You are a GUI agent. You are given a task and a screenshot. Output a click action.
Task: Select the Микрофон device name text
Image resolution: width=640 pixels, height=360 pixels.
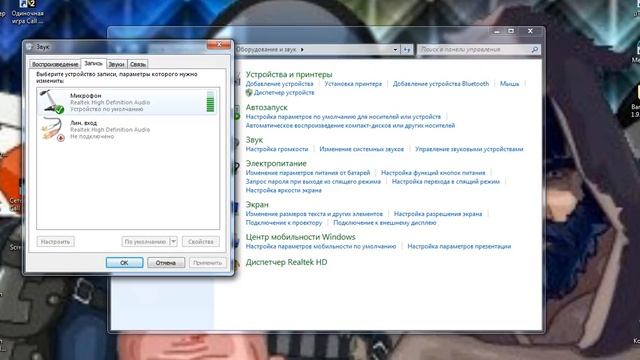86,96
